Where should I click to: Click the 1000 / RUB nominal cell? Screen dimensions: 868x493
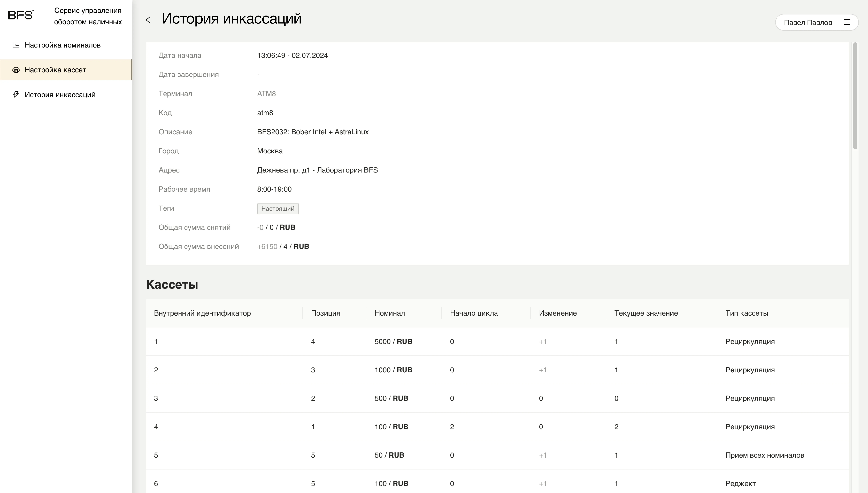pyautogui.click(x=393, y=370)
